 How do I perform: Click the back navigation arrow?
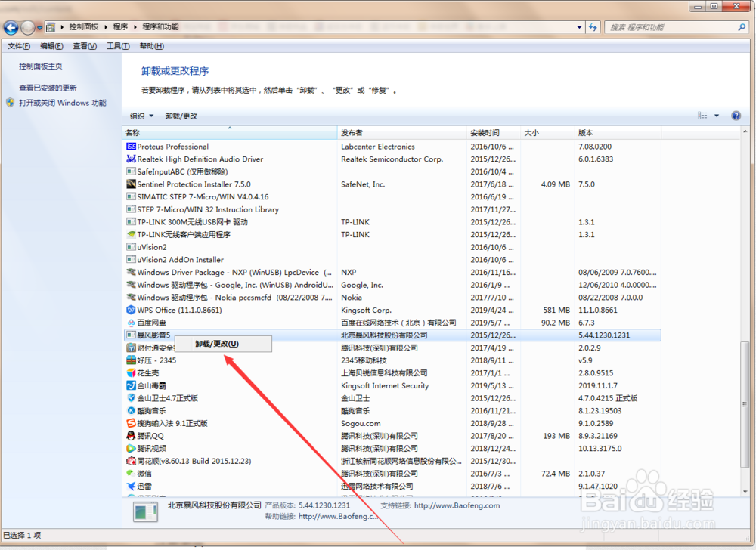(11, 28)
